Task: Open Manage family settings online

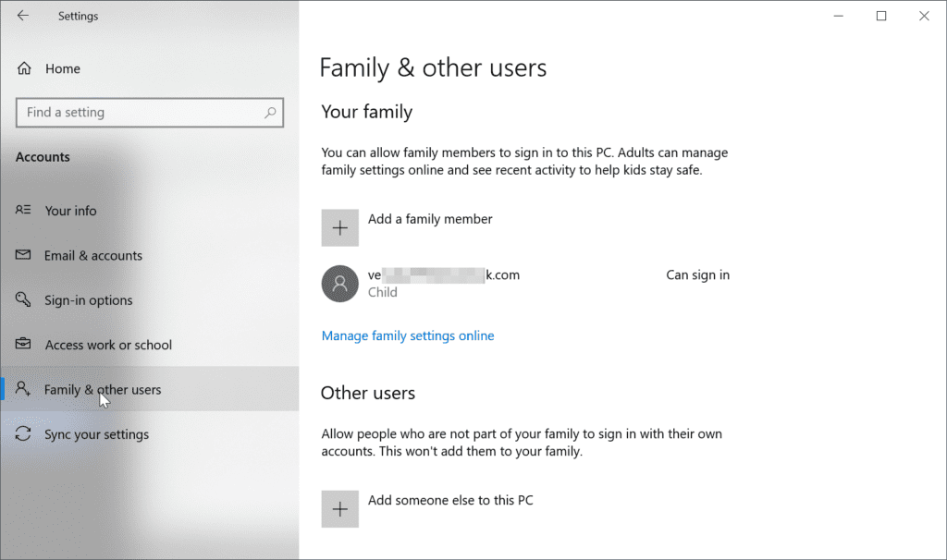Action: 408,335
